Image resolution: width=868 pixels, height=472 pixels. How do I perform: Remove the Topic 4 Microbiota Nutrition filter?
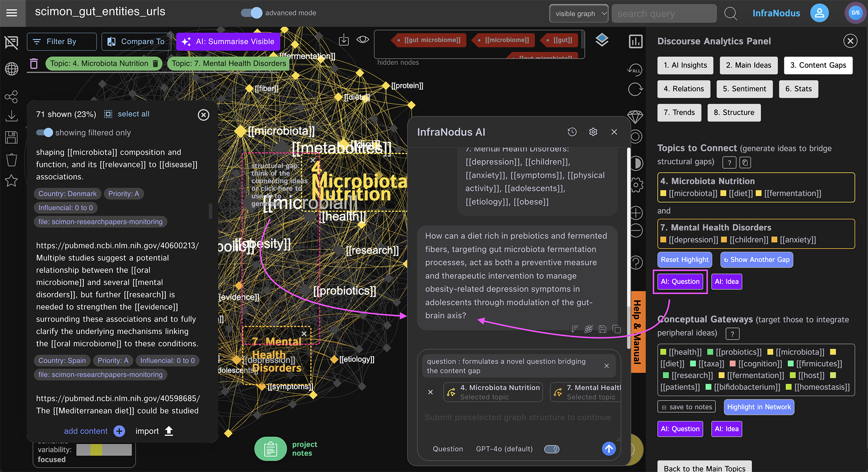coord(155,64)
